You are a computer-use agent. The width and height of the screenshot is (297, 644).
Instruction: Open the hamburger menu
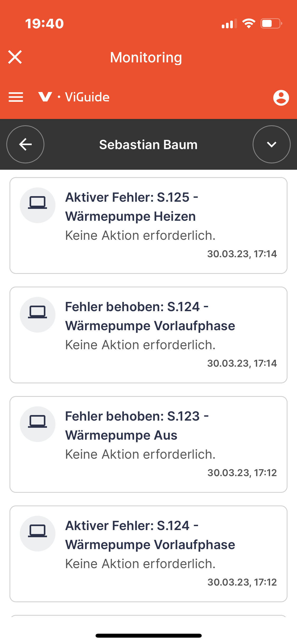tap(16, 97)
